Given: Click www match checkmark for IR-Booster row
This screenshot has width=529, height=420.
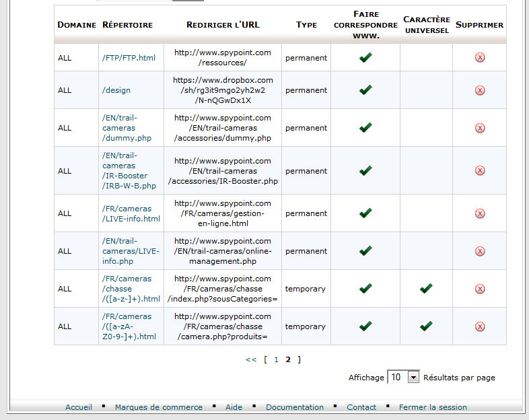Looking at the screenshot, I should pyautogui.click(x=365, y=171).
